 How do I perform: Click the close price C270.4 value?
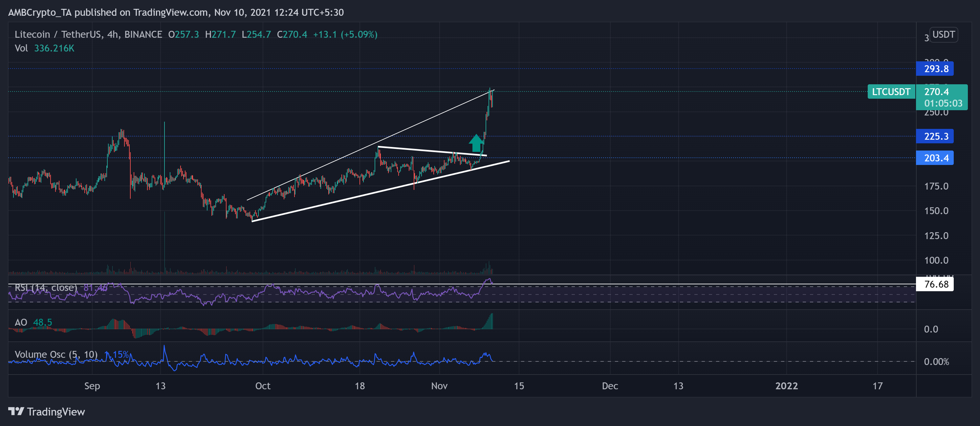click(292, 34)
